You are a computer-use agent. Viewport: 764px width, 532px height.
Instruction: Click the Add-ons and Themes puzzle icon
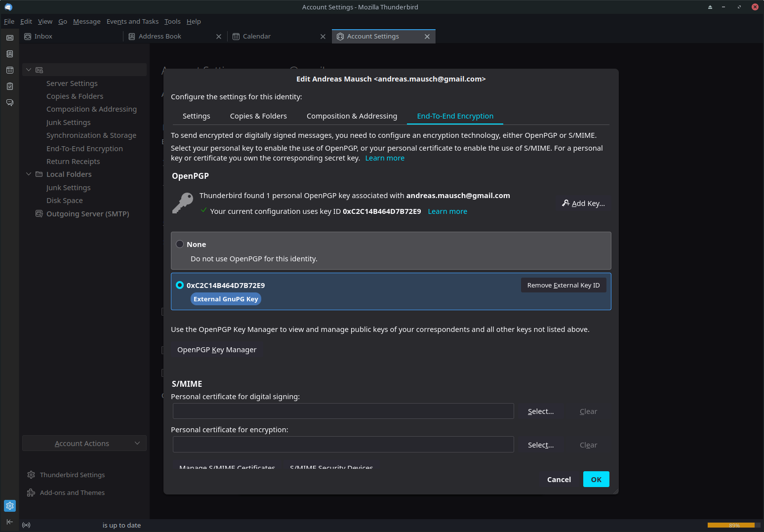[31, 492]
